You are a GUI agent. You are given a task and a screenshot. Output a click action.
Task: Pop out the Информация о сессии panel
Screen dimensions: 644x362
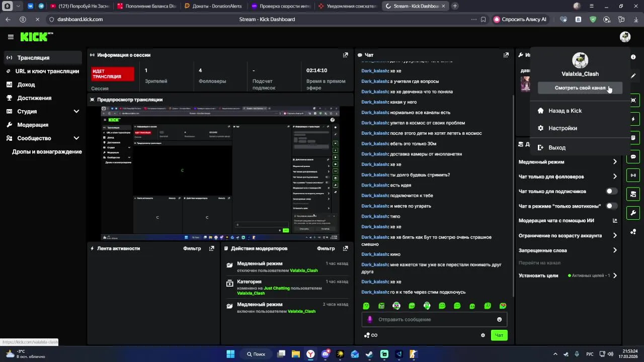click(345, 55)
